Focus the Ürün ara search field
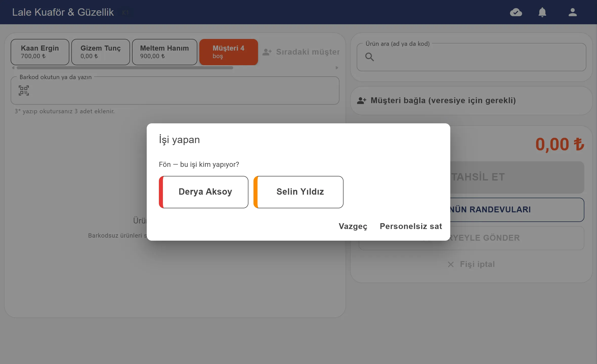Image resolution: width=597 pixels, height=364 pixels. coord(471,57)
